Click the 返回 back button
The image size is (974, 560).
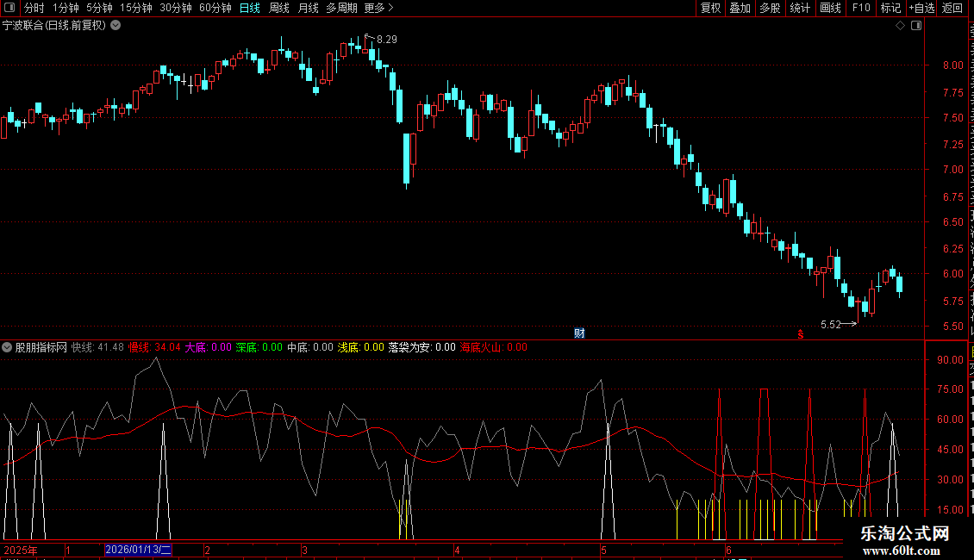pos(952,8)
